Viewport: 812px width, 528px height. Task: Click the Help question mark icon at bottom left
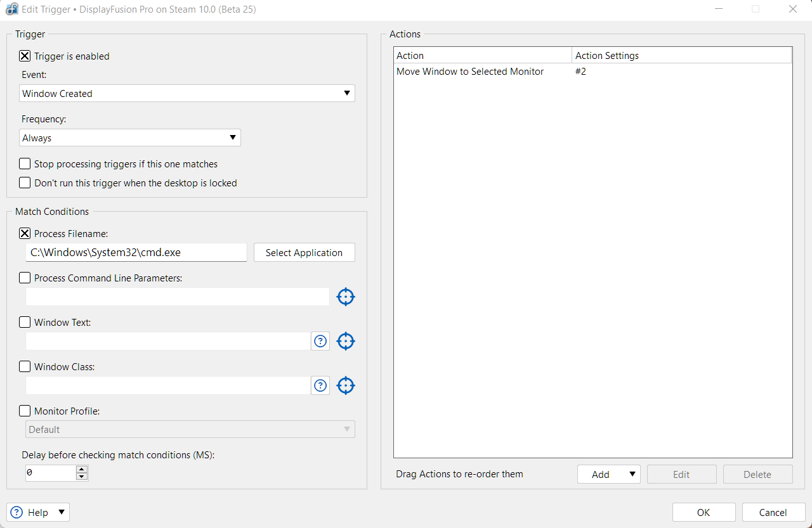click(17, 512)
